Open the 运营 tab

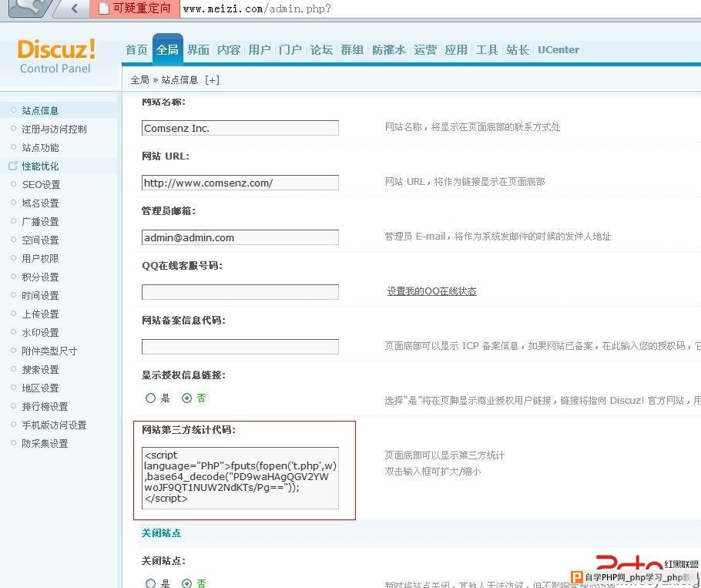coord(425,49)
